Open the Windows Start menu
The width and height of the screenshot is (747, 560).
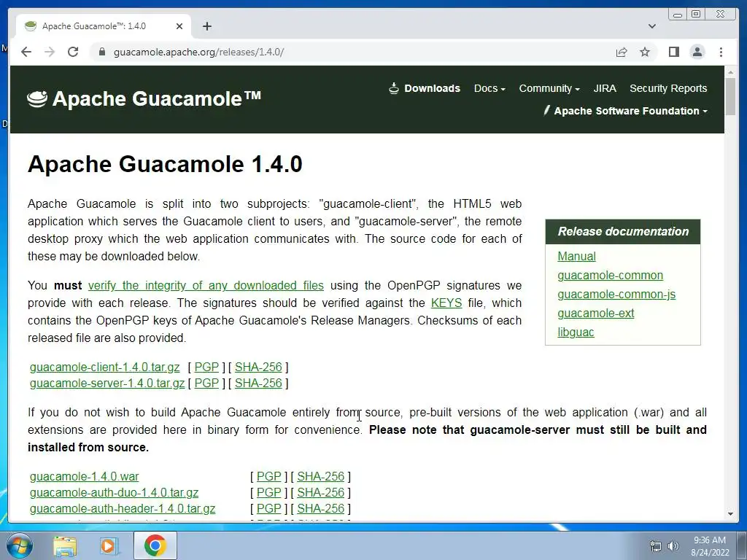pos(19,545)
